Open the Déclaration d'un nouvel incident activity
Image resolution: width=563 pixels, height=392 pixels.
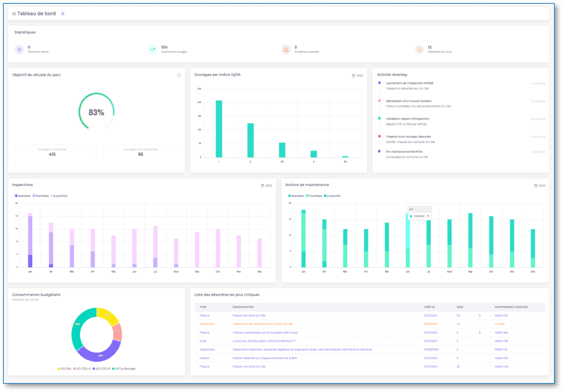click(x=409, y=101)
